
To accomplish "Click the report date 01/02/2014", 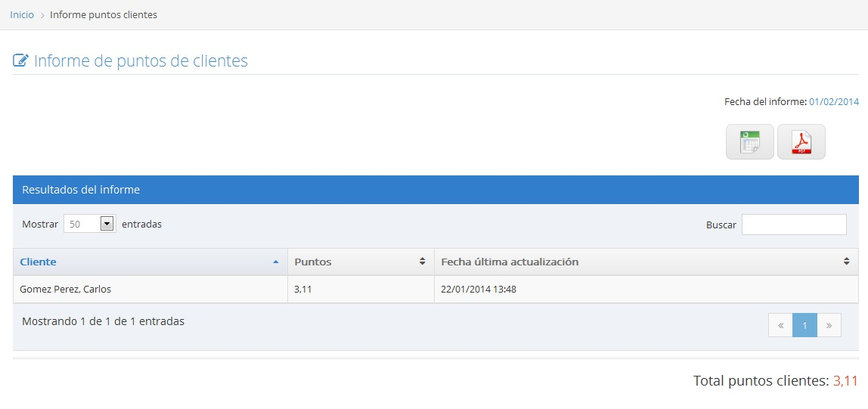I will [x=833, y=101].
